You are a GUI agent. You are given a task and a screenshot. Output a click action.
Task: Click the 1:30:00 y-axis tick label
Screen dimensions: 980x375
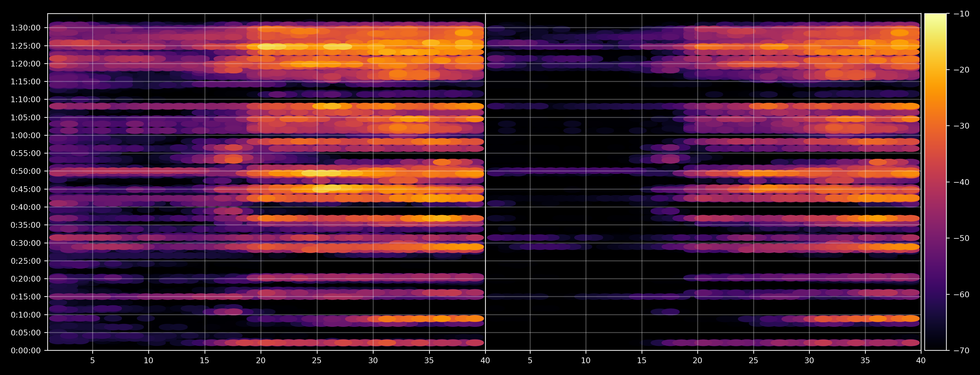tap(26, 28)
